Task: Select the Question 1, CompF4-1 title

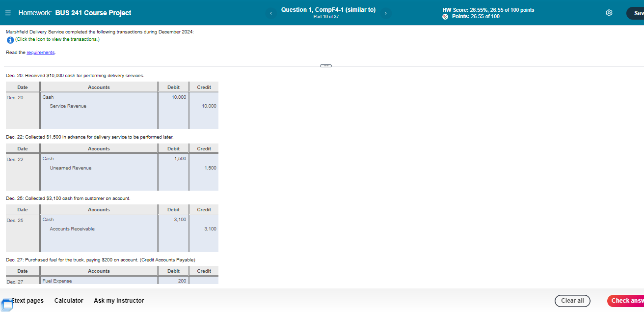Action: pyautogui.click(x=328, y=9)
